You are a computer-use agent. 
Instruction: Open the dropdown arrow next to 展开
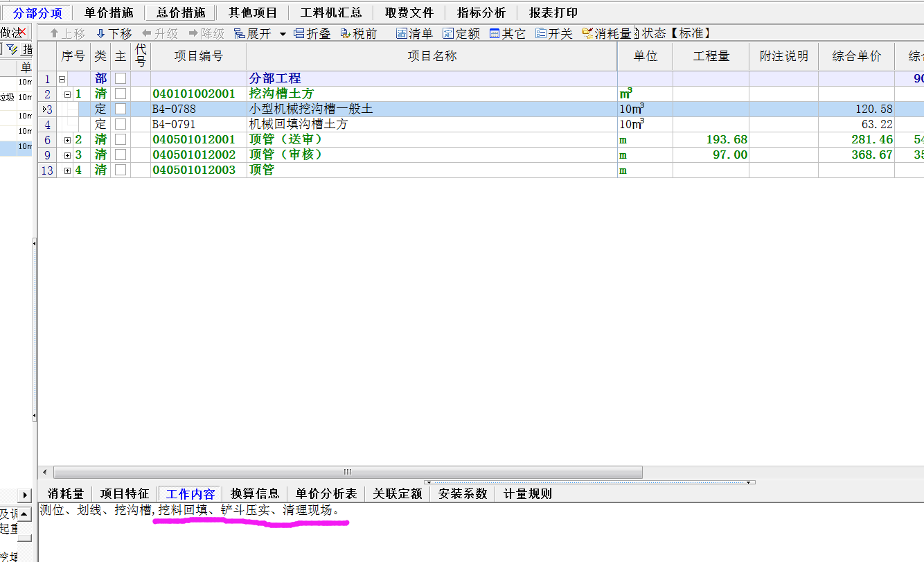(x=283, y=34)
